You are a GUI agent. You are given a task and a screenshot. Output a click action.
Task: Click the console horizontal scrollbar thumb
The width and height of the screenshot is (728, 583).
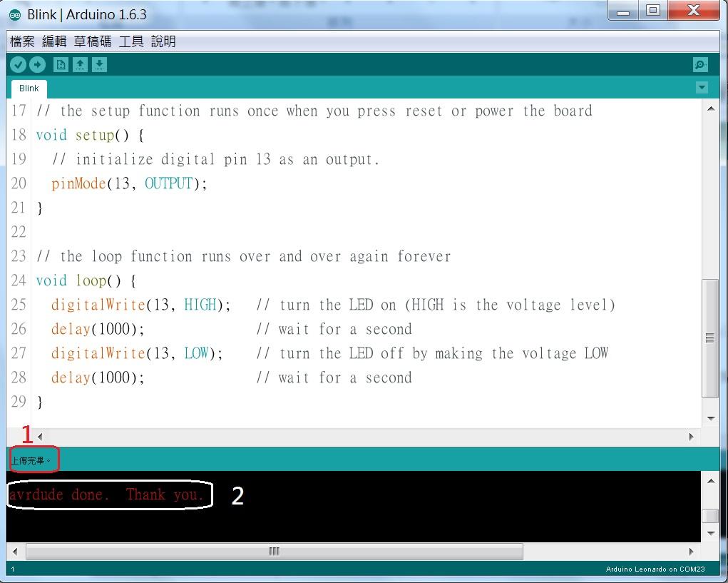(x=275, y=552)
